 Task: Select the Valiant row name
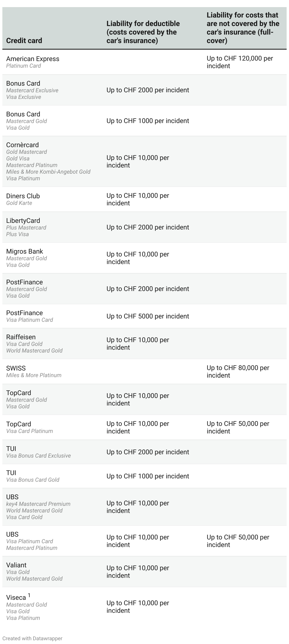16,565
